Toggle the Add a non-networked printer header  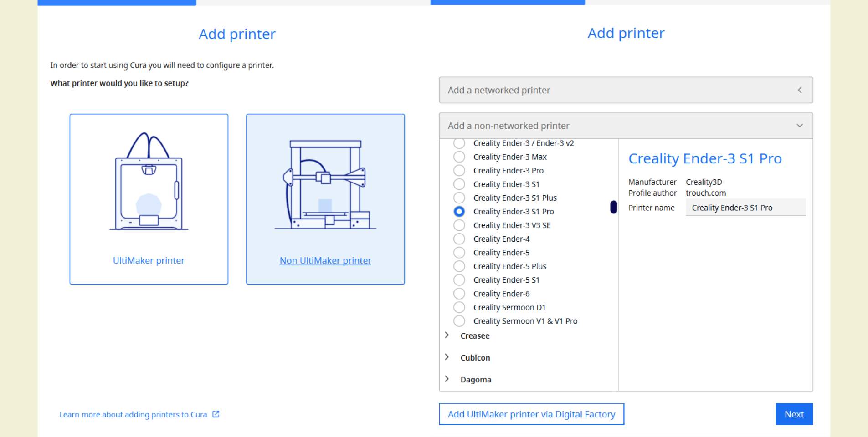pos(626,126)
